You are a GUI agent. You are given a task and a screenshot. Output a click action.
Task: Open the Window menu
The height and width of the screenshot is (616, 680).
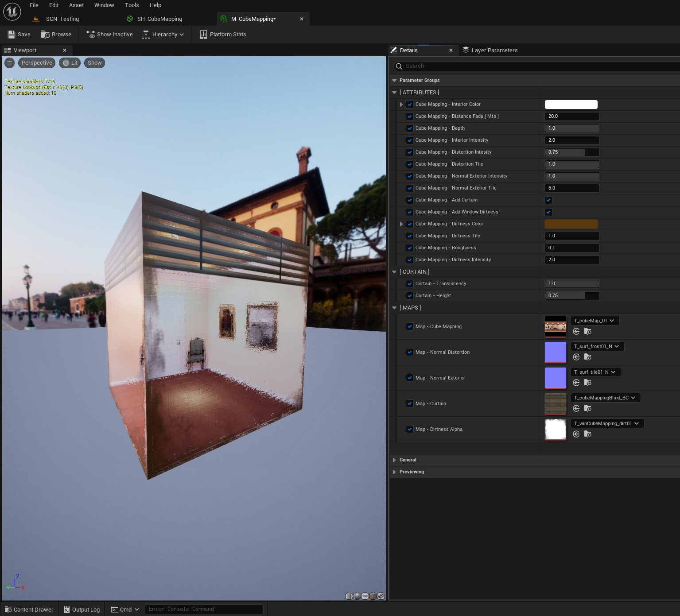[x=104, y=5]
